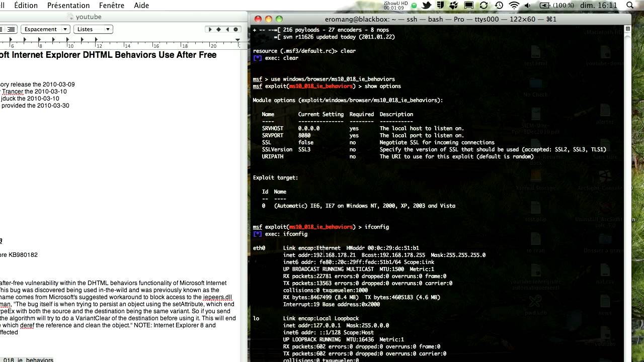Image resolution: width=644 pixels, height=362 pixels.
Task: Click the SSL false option row
Action: tap(378, 142)
